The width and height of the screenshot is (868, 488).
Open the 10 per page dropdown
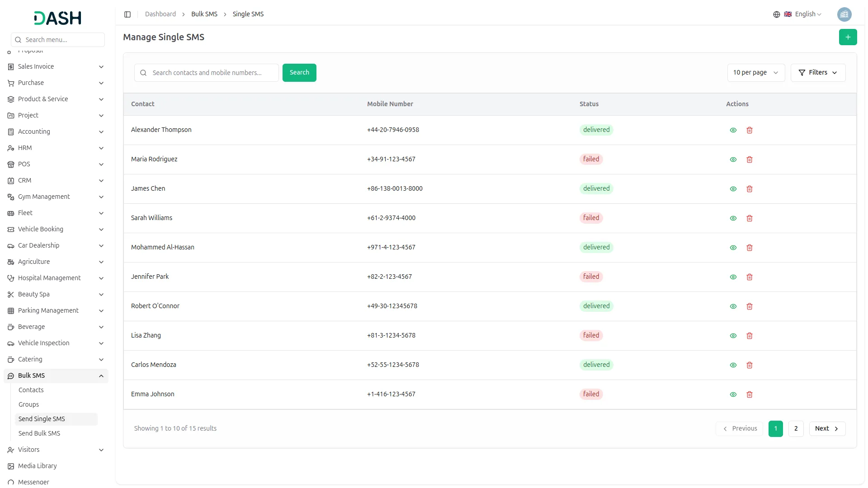pos(755,72)
